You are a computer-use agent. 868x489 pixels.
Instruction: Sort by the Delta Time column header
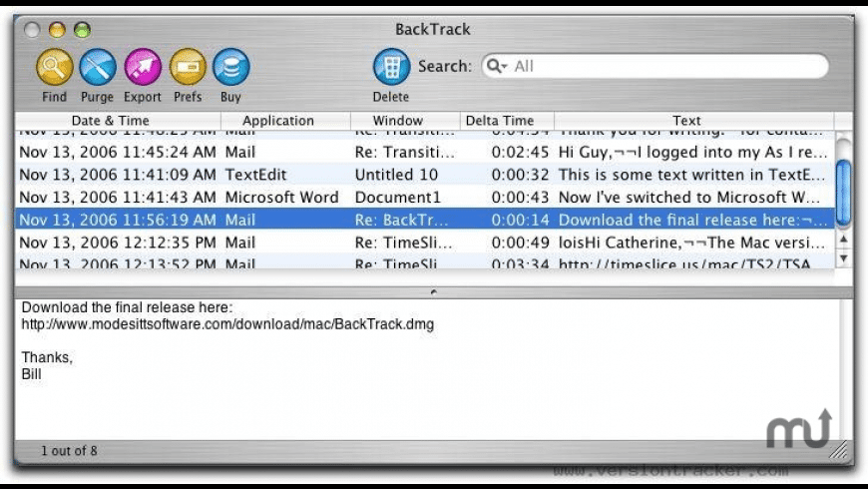(x=507, y=120)
